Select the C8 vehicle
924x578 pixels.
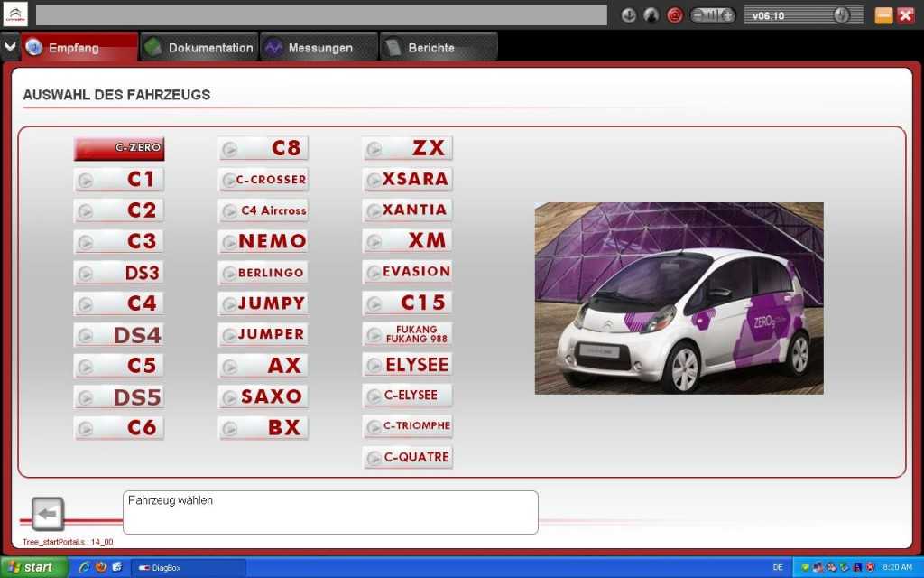[263, 148]
